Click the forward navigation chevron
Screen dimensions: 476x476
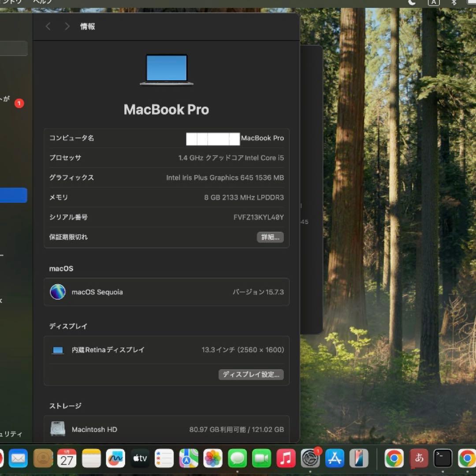(67, 26)
